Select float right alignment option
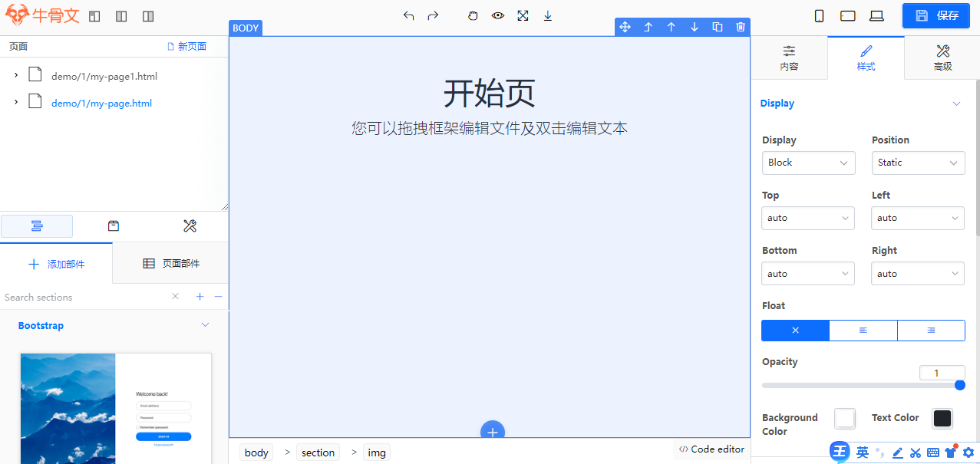This screenshot has width=980, height=464. pyautogui.click(x=931, y=331)
